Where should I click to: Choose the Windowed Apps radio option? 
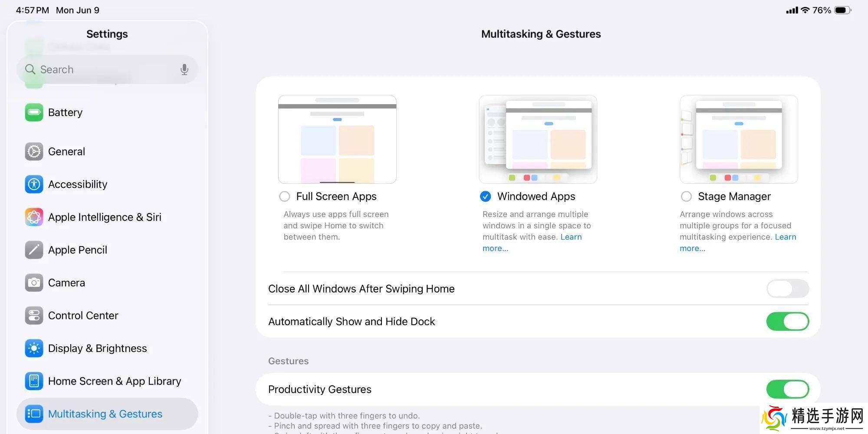click(x=486, y=197)
